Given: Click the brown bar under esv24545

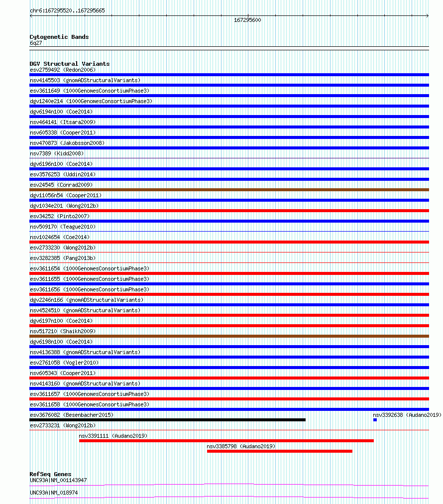Looking at the screenshot, I should [229, 190].
